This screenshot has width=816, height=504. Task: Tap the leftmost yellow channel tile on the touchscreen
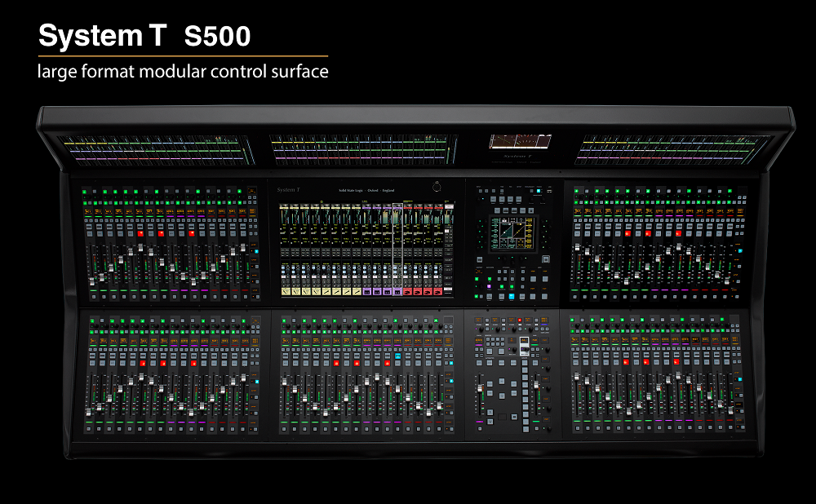click(x=286, y=291)
